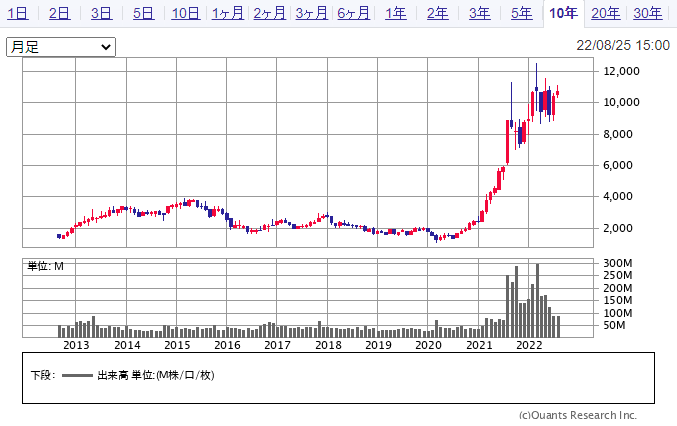Show the 30年 chart range
677x426 pixels.
click(x=648, y=13)
